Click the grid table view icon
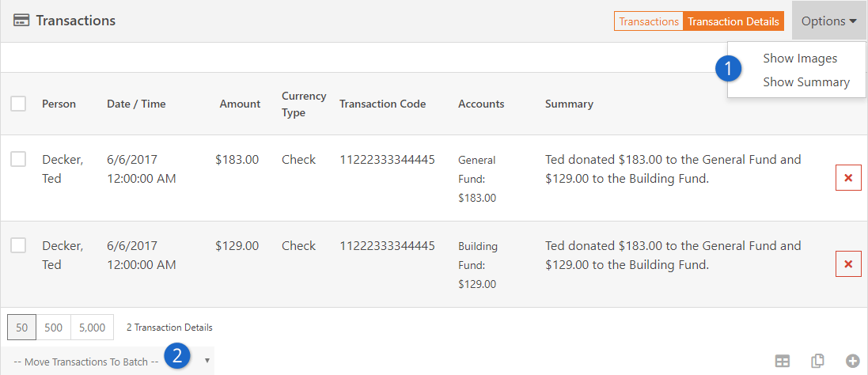868x375 pixels. (783, 362)
